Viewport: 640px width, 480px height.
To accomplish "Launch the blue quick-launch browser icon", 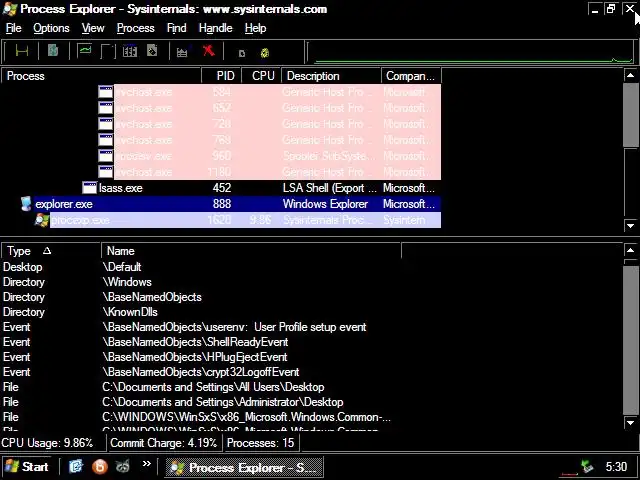I will 76,466.
